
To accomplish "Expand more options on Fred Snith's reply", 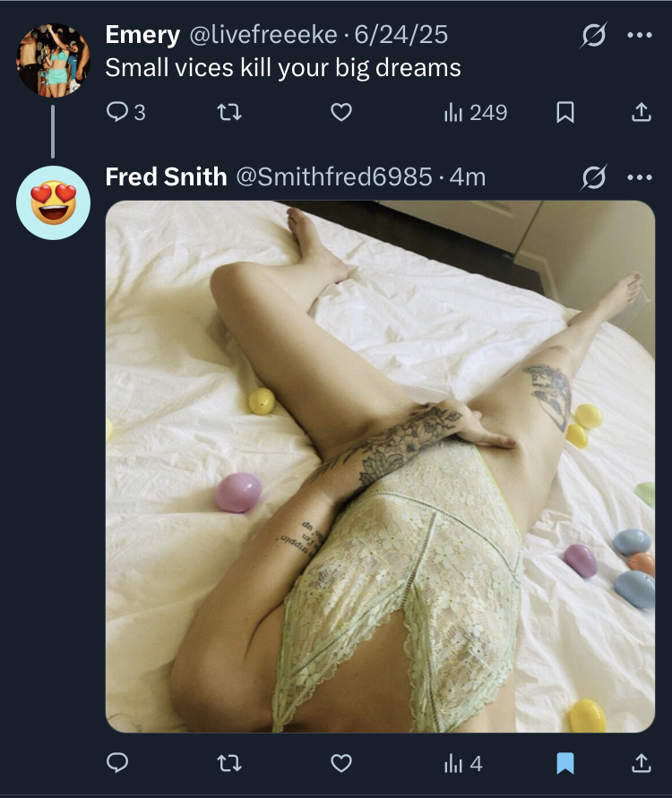I will pos(640,177).
